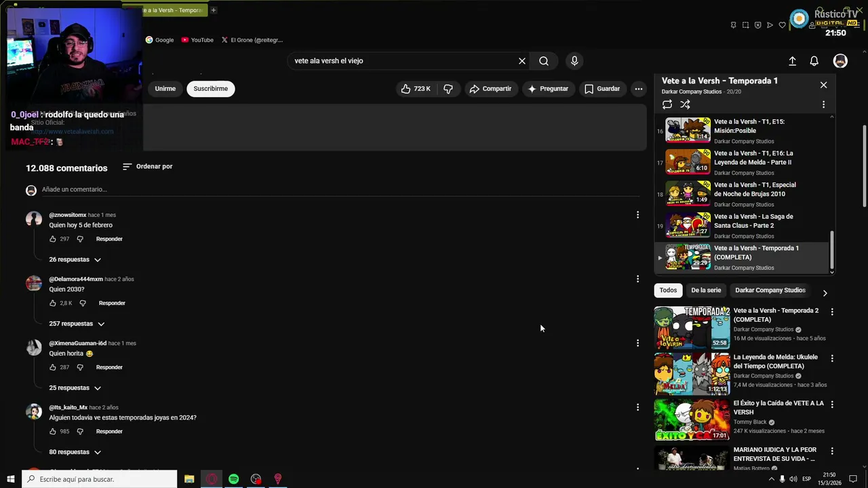Save the video with Guardar
Viewport: 868px width, 488px height.
click(602, 89)
